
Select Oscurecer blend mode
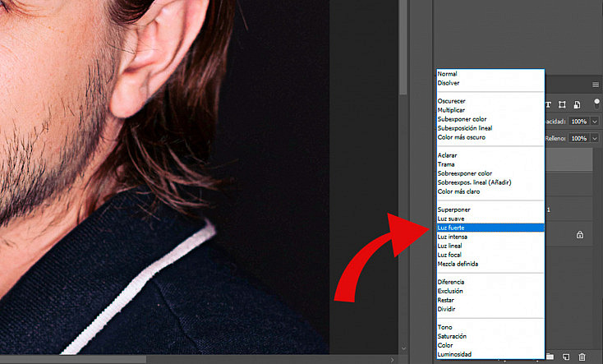pyautogui.click(x=490, y=101)
